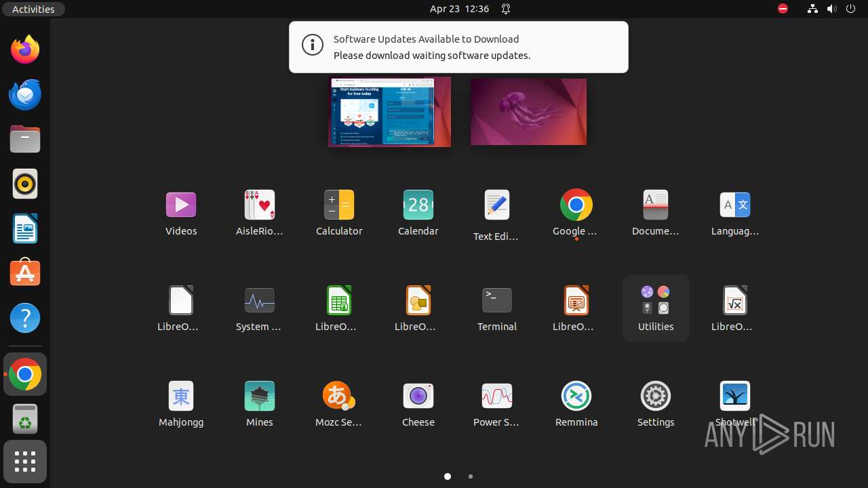Image resolution: width=868 pixels, height=488 pixels.
Task: Open Help from the dock
Action: point(25,318)
